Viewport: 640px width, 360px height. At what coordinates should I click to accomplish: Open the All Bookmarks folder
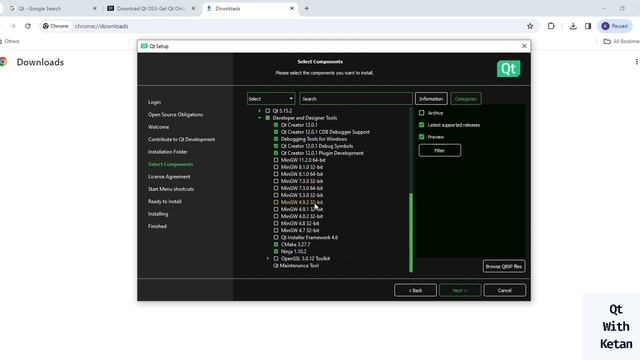(x=621, y=41)
